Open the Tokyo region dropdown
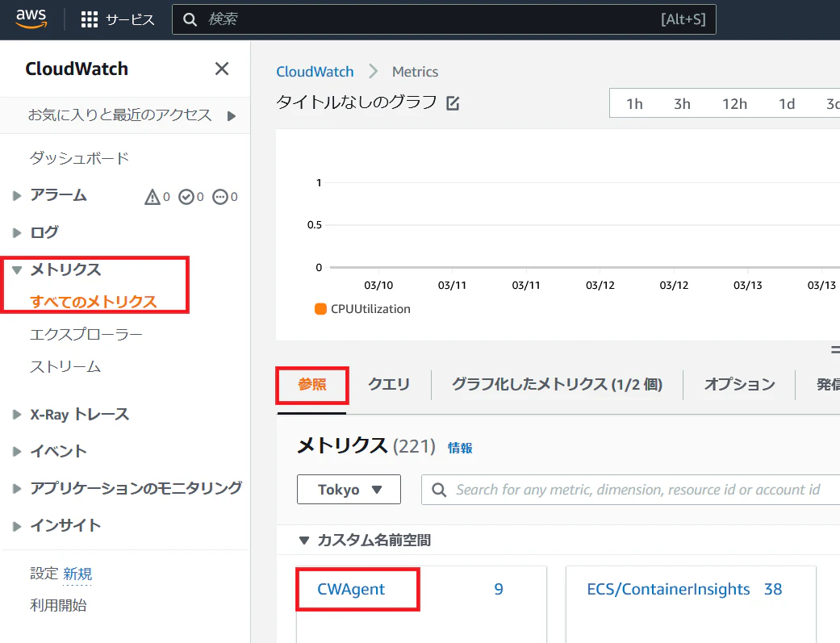Screen dimensions: 840x643 click(x=349, y=489)
